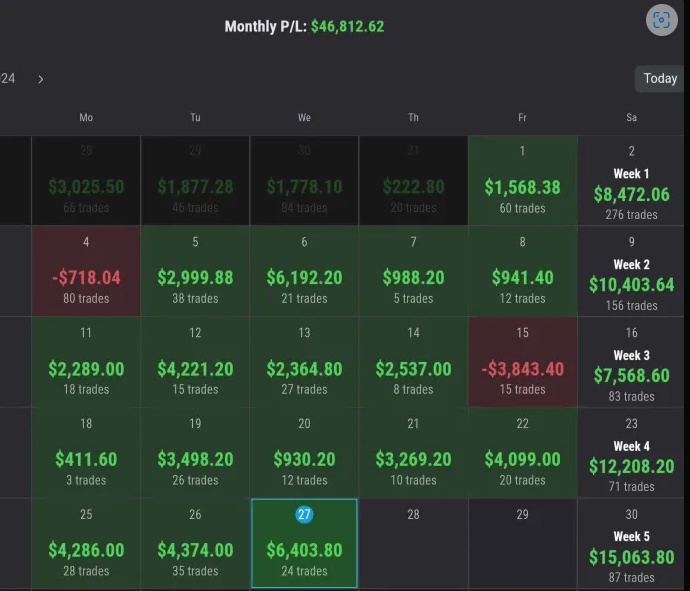The image size is (690, 591).
Task: Select day 11 with $2,289.00
Action: click(x=86, y=362)
